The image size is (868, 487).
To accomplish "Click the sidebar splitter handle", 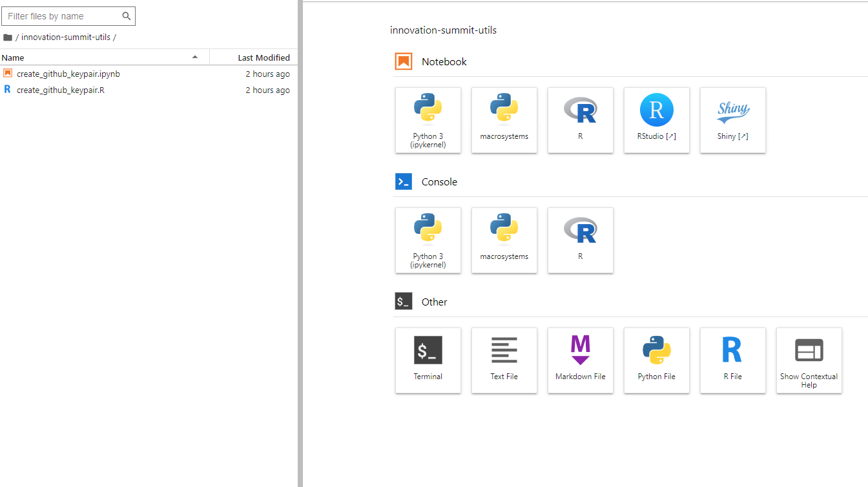I will 300,243.
